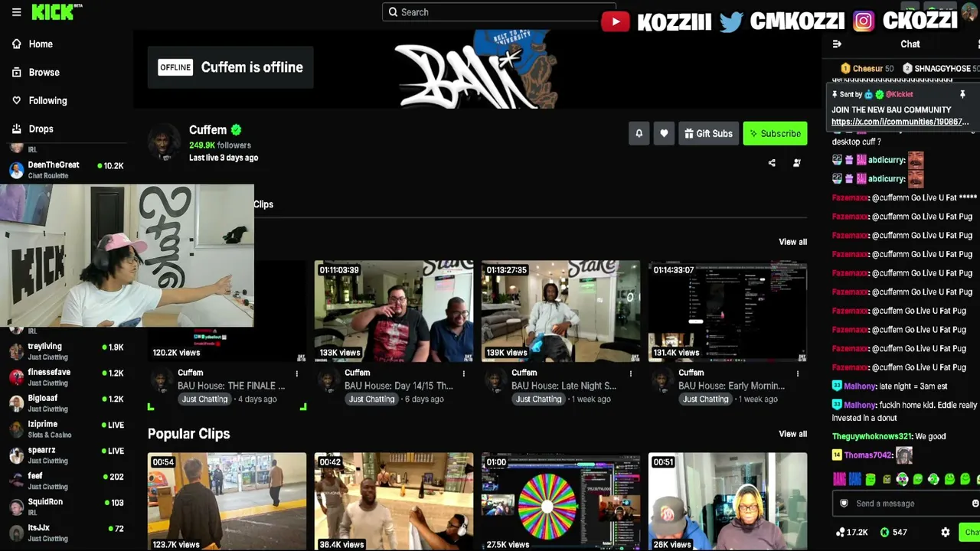
Task: Click DeenTheGreat's avatar in the sidebar
Action: tap(16, 170)
